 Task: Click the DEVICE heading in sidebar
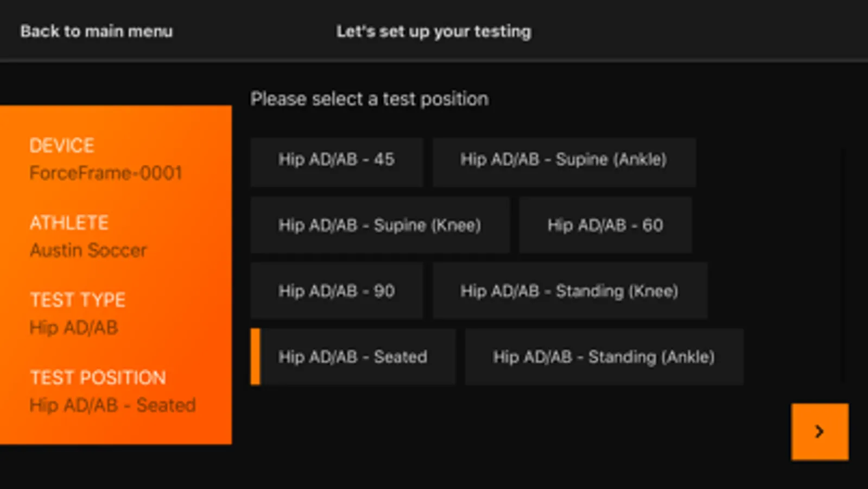click(62, 146)
